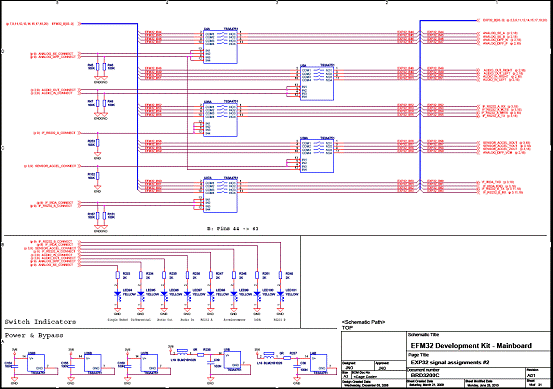Click the "Schematic Title" field label
Image resolution: width=553 pixels, height=389 pixels.
(424, 335)
